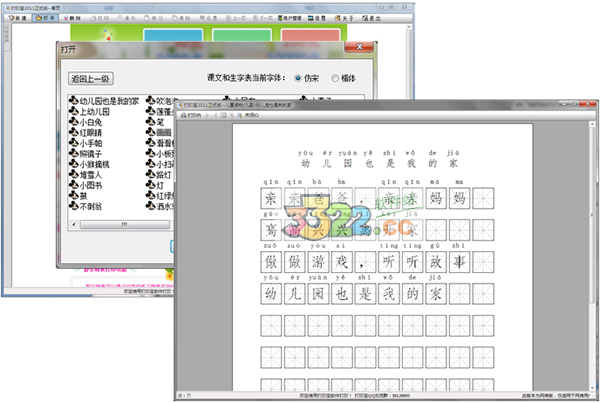
Task: Click the icon beside 笔 in second column
Action: 150,122
